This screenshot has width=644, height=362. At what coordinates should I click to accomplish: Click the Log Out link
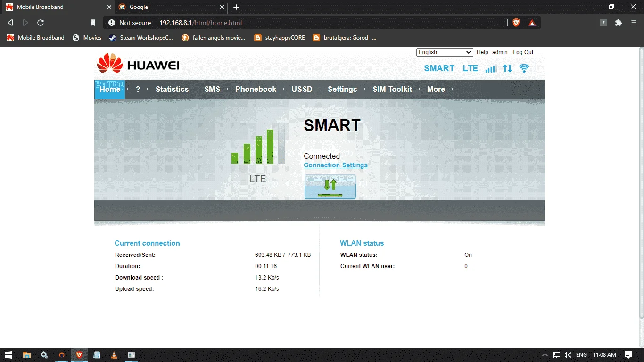coord(523,52)
